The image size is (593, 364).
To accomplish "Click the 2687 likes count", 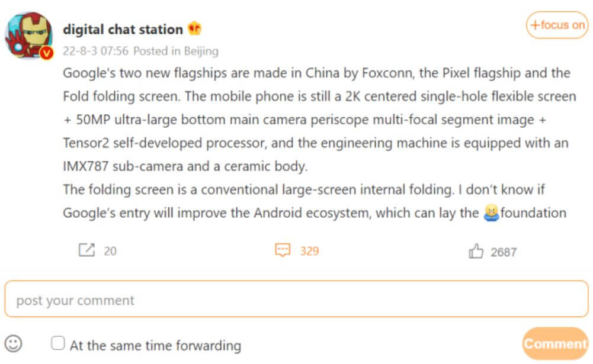I will coord(504,252).
